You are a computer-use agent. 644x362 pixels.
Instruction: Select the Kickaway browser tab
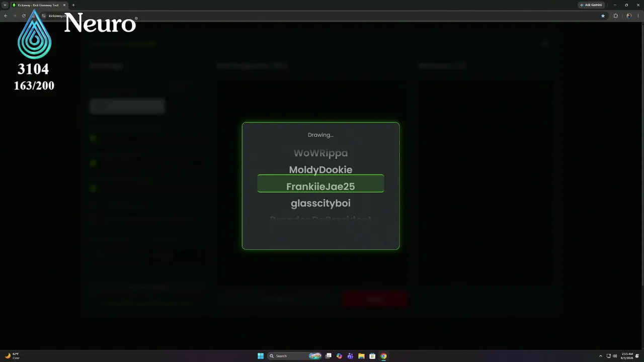(38, 5)
